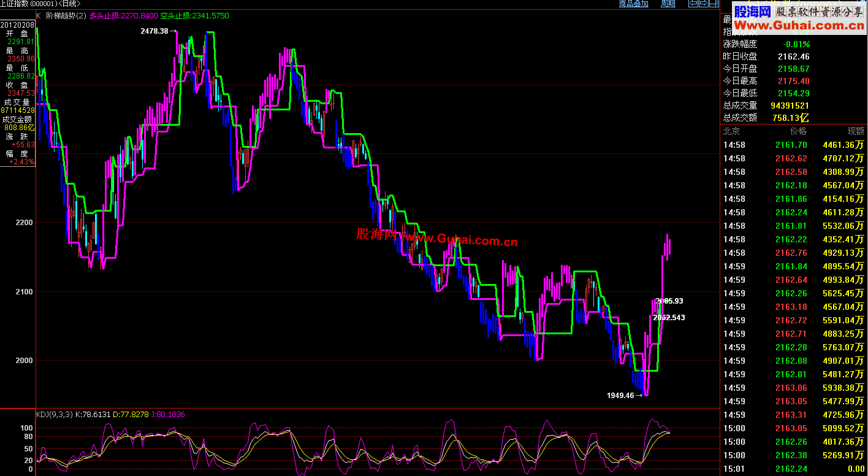Click the 现额 column header
Screen dimensions: 868x476
[856, 131]
